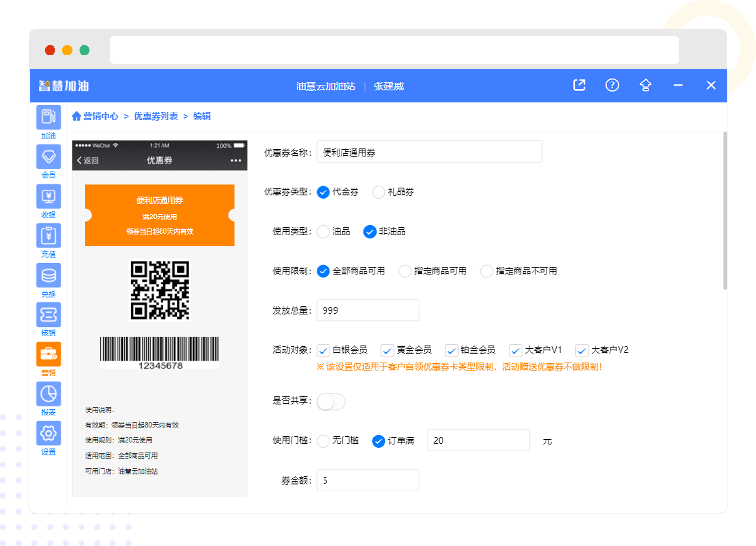Open the 充值 (recharge) sidebar icon
This screenshot has height=546, width=756.
(49, 236)
